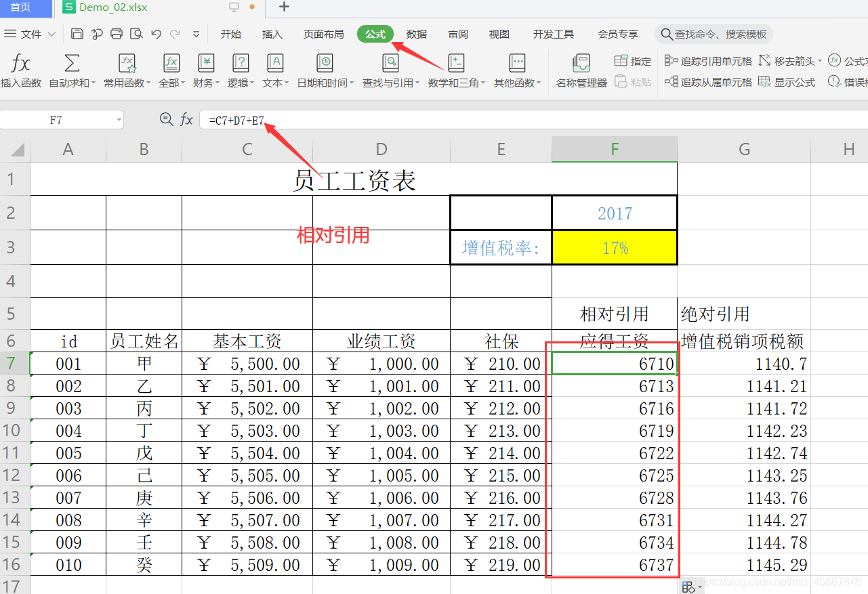
Task: Open the Date and Time (日期和时间) icon
Action: [x=325, y=64]
